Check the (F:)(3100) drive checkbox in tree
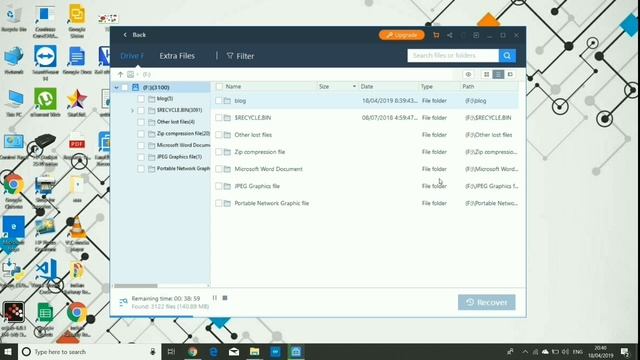This screenshot has width=640, height=360. (125, 87)
